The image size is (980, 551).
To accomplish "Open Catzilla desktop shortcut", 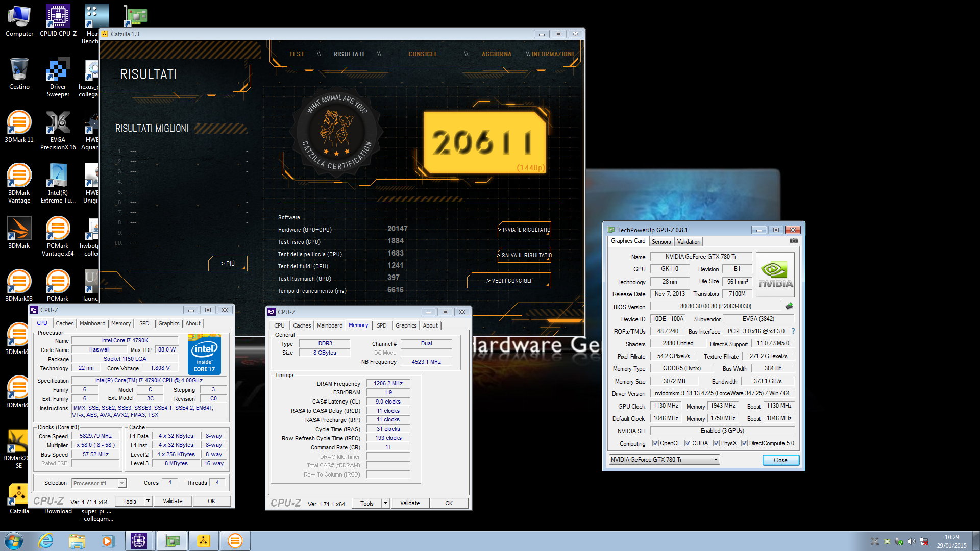I will (x=19, y=498).
